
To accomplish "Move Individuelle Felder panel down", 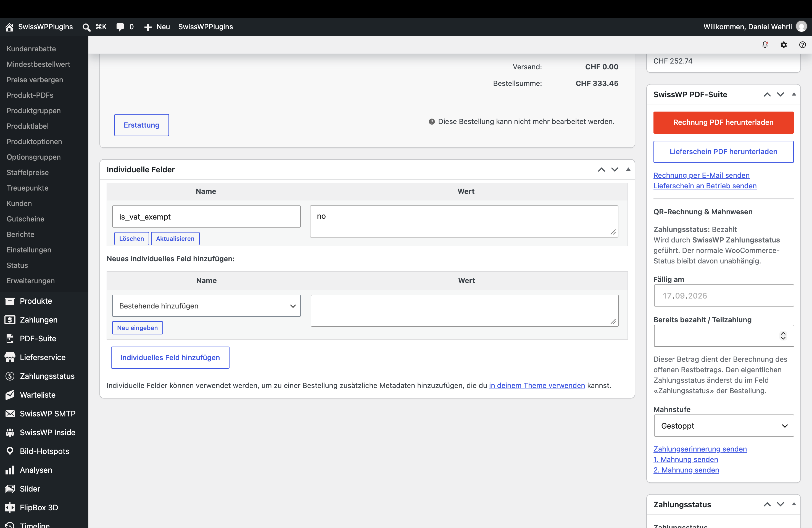I will click(615, 170).
